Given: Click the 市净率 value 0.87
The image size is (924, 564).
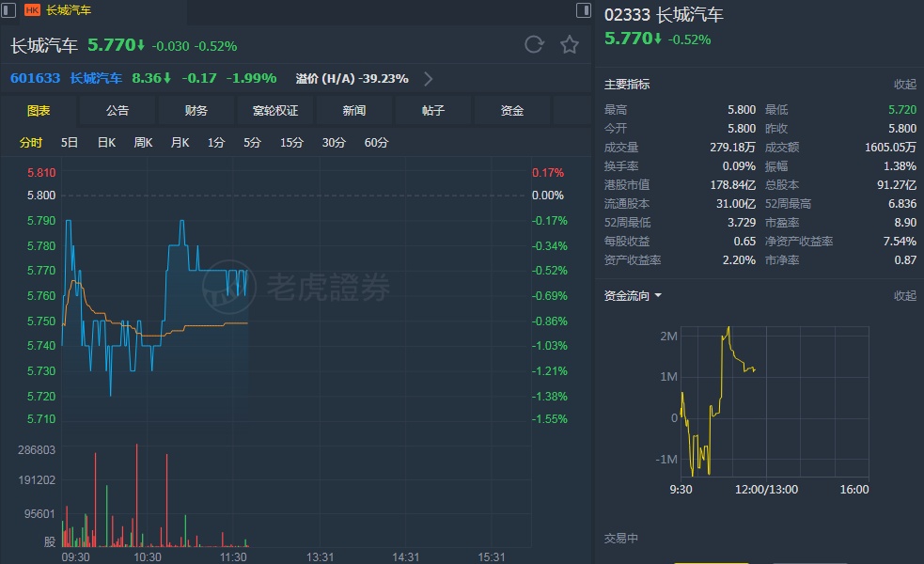Looking at the screenshot, I should 905,259.
